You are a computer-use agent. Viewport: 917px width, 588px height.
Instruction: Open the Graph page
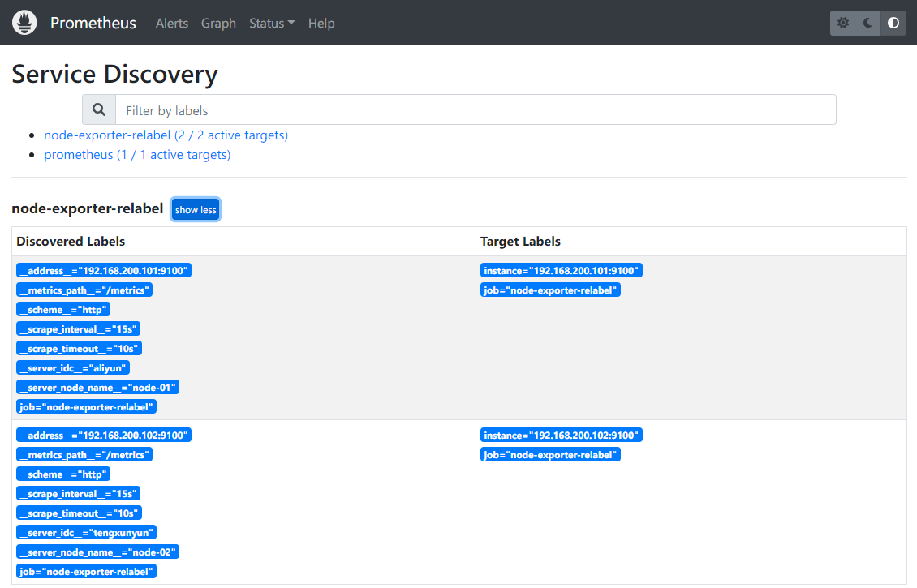pos(219,24)
